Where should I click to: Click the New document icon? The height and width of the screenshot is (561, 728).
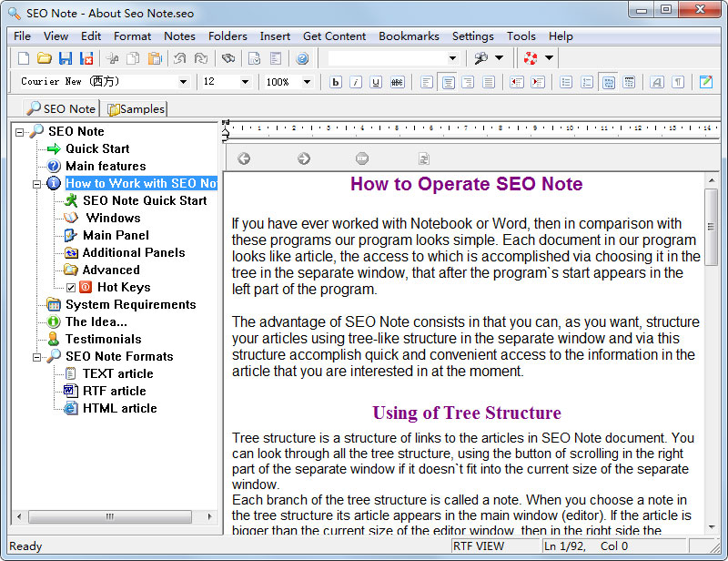(x=24, y=58)
